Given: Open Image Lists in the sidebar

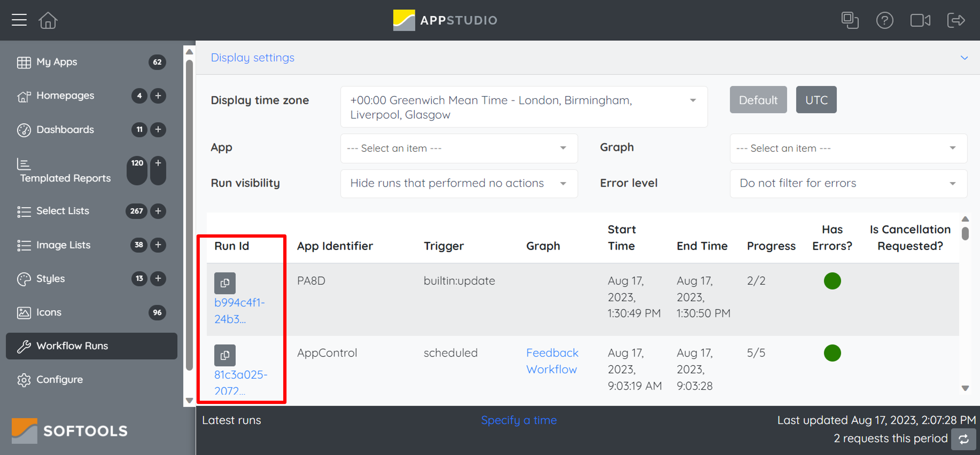Looking at the screenshot, I should point(63,245).
